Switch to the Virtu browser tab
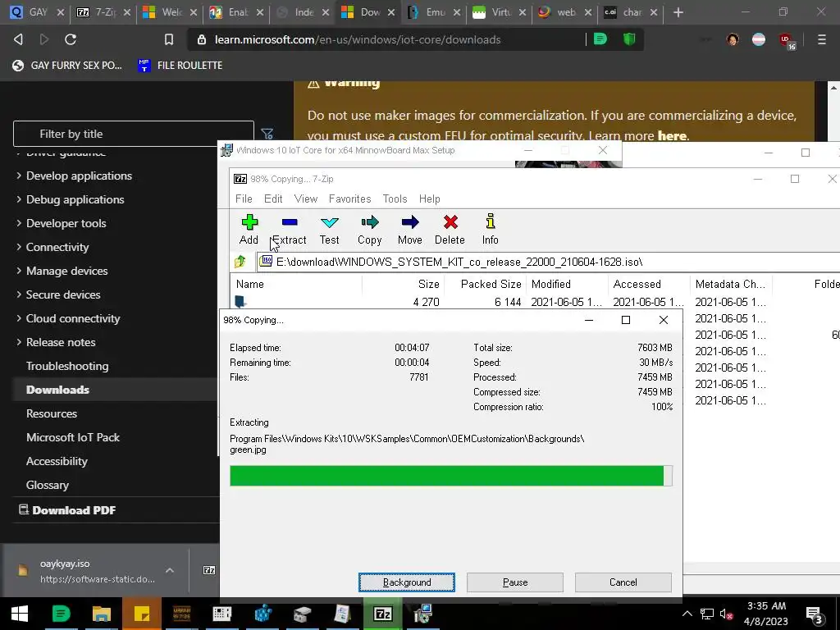This screenshot has width=840, height=630. (500, 12)
